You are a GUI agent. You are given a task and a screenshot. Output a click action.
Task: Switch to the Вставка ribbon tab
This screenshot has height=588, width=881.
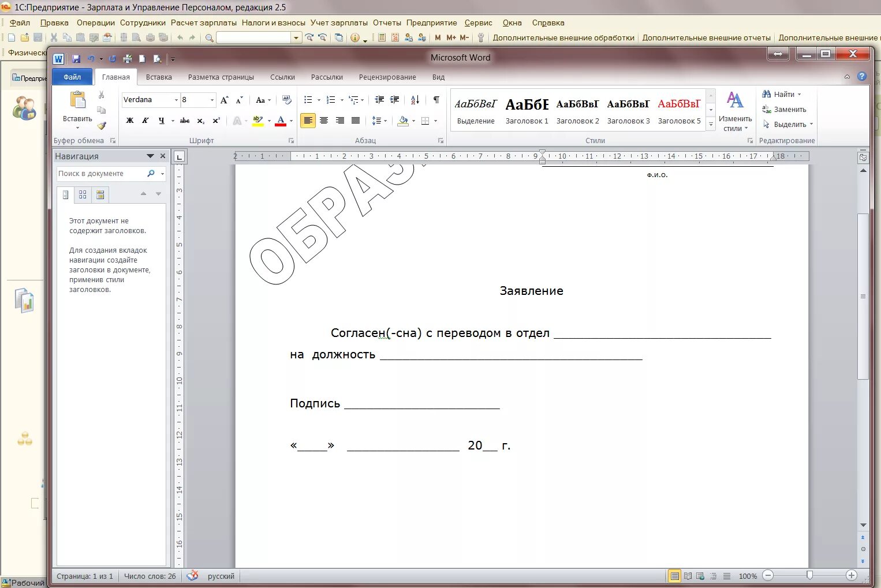[x=159, y=77]
